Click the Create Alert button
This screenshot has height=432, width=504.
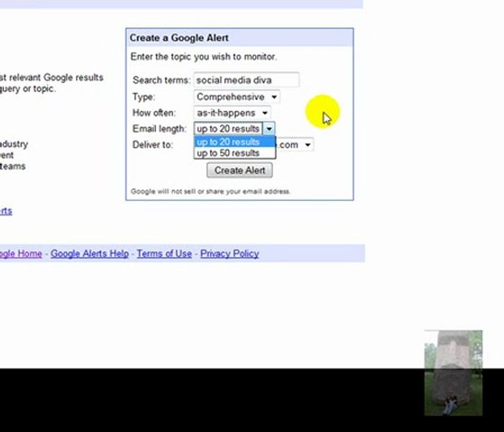point(240,170)
